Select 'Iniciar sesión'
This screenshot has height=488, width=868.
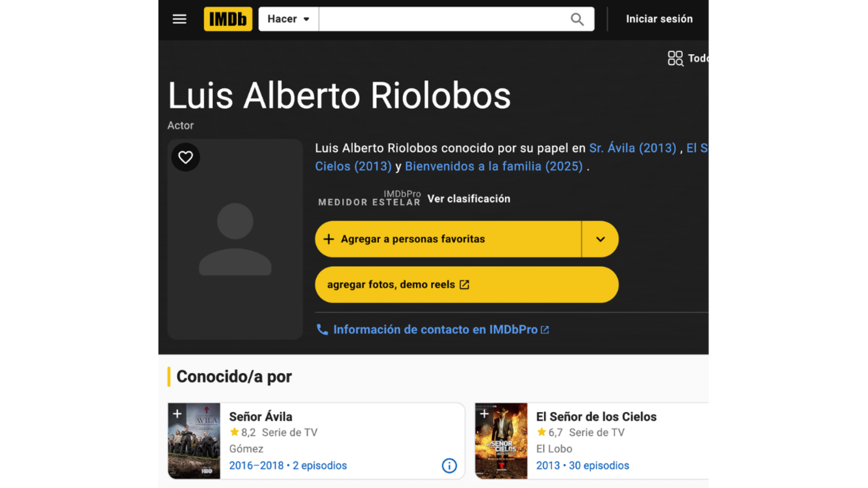659,19
